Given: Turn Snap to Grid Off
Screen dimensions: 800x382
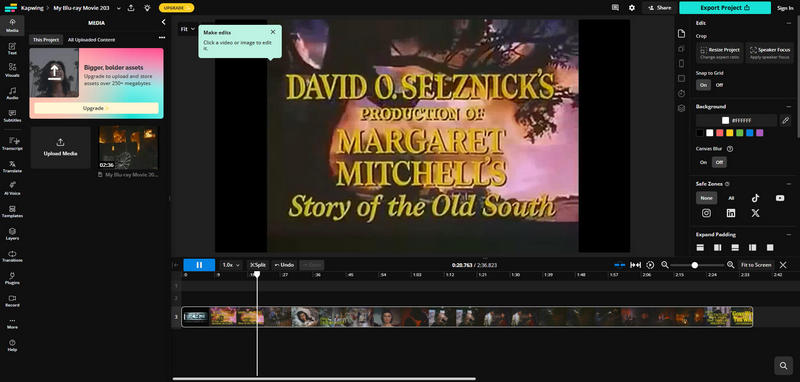Looking at the screenshot, I should pos(719,85).
